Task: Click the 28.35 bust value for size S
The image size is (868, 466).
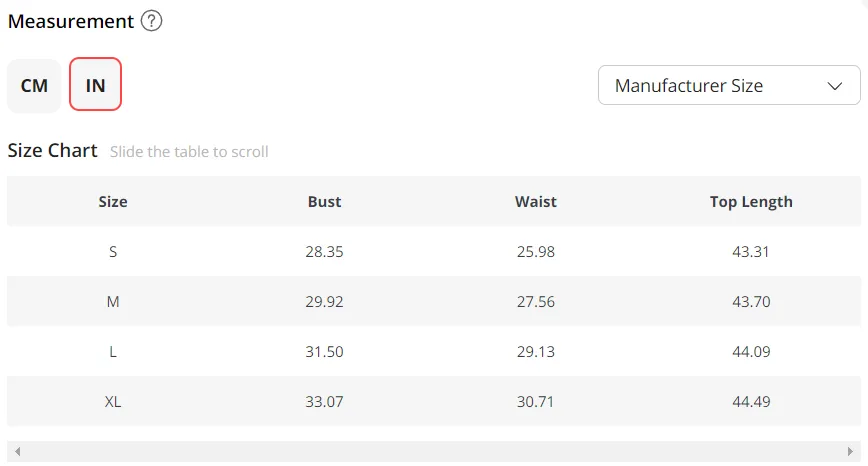Action: coord(324,252)
